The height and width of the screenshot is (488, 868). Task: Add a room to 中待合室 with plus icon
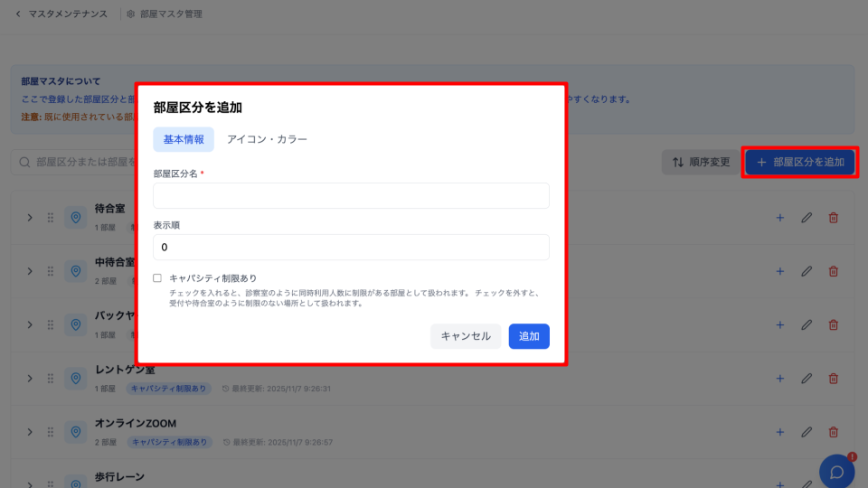coord(780,272)
